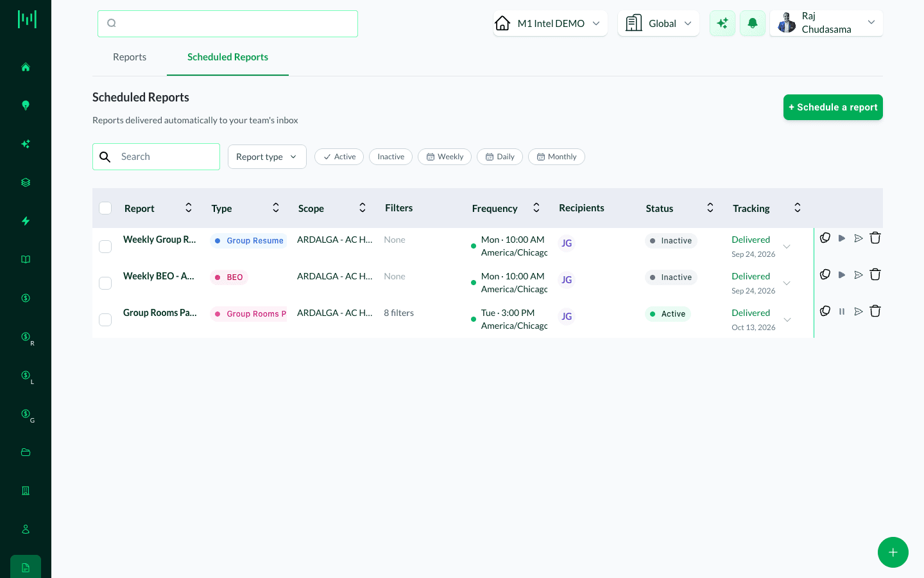Delete the Weekly BEO scheduled report
924x578 pixels.
(x=875, y=275)
